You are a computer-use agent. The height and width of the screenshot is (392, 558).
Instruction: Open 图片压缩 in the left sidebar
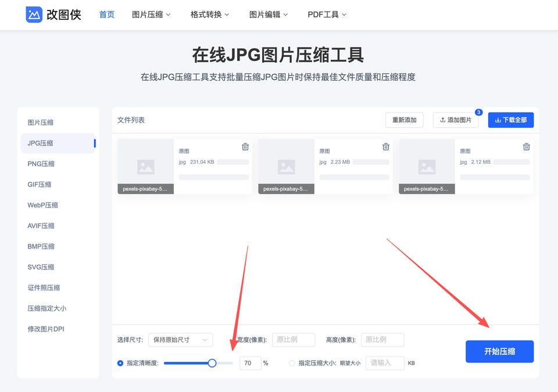[58, 123]
